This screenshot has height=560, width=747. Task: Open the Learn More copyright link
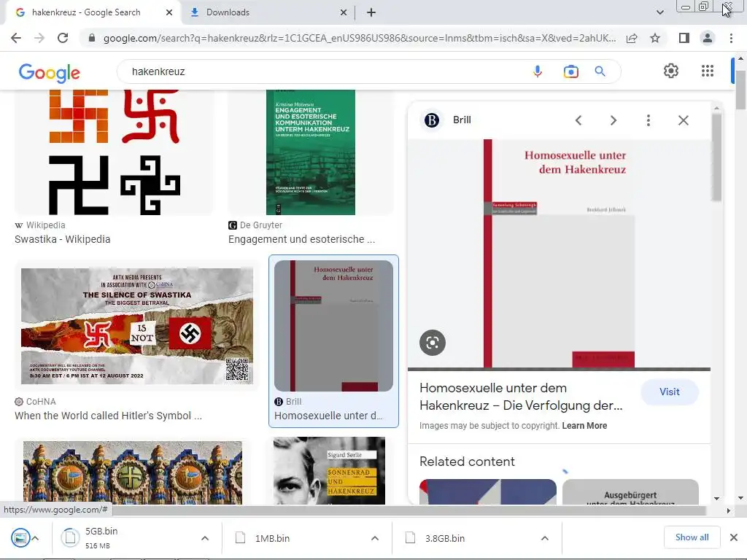(584, 426)
